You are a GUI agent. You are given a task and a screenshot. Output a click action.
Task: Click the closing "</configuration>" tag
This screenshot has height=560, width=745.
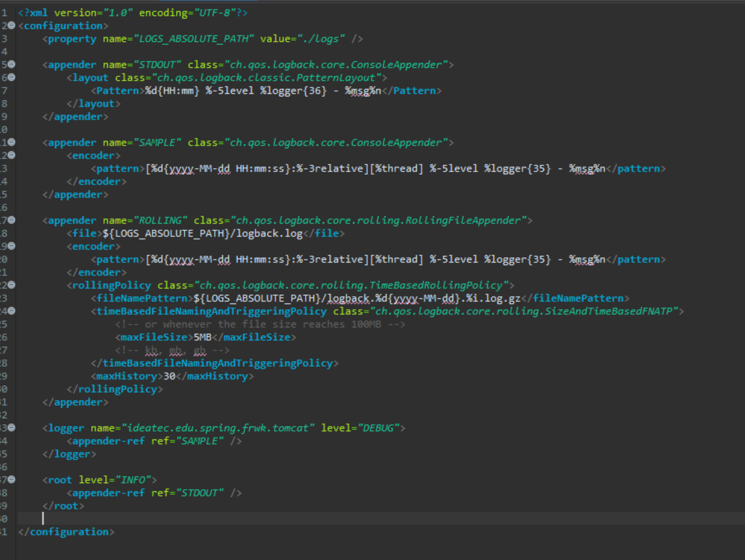click(x=66, y=532)
